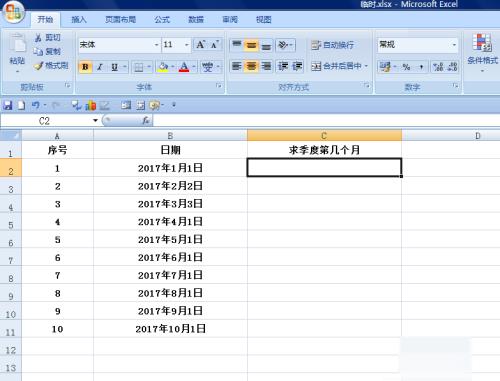The height and width of the screenshot is (381, 500).
Task: Click the Percent Style icon
Action: click(406, 67)
